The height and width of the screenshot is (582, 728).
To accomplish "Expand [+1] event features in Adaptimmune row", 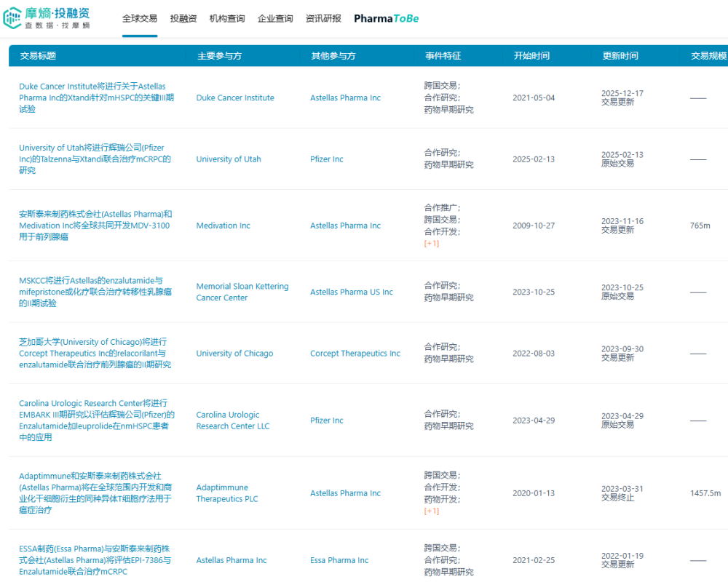I will [431, 511].
